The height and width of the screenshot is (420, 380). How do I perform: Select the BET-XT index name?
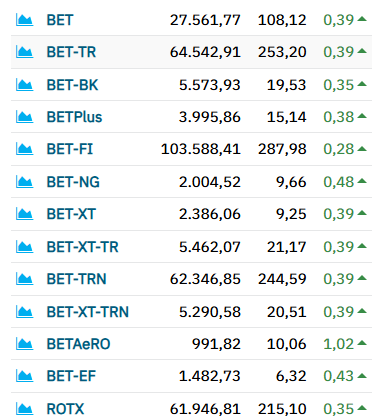click(x=71, y=214)
